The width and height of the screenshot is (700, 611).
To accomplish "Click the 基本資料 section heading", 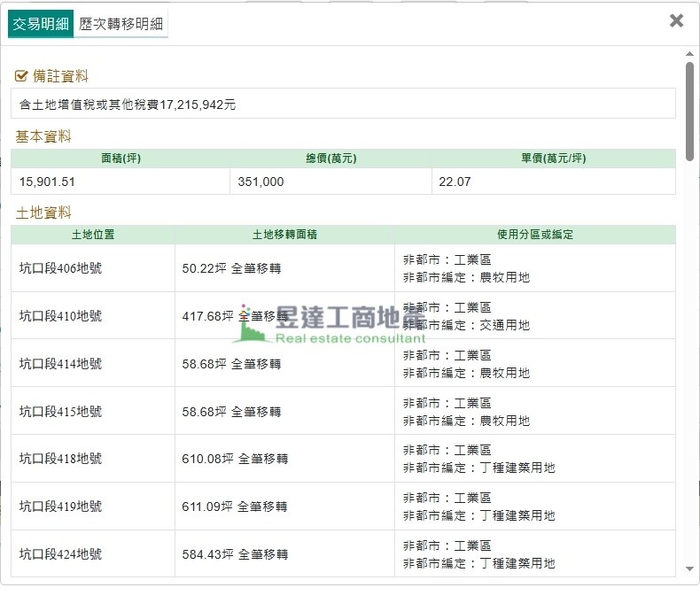I will [43, 136].
